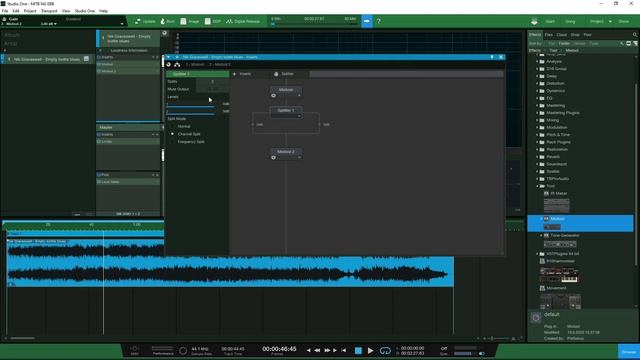The image size is (640, 360).
Task: Click the Splits count field
Action: 212,82
